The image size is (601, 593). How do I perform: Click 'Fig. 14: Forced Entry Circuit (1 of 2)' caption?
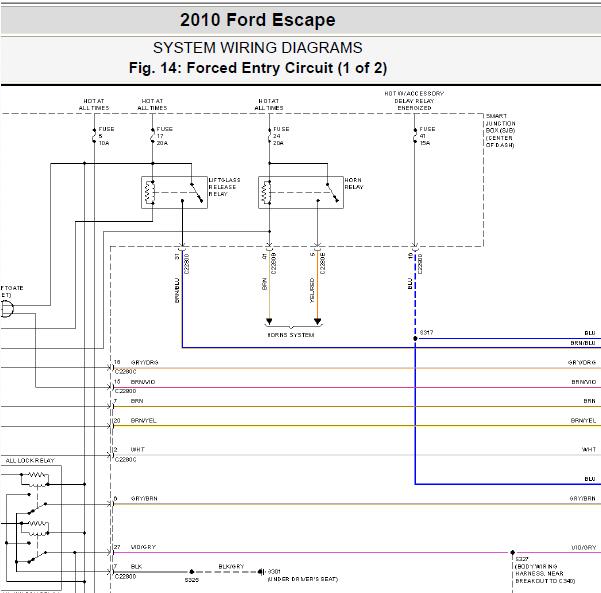click(x=258, y=68)
